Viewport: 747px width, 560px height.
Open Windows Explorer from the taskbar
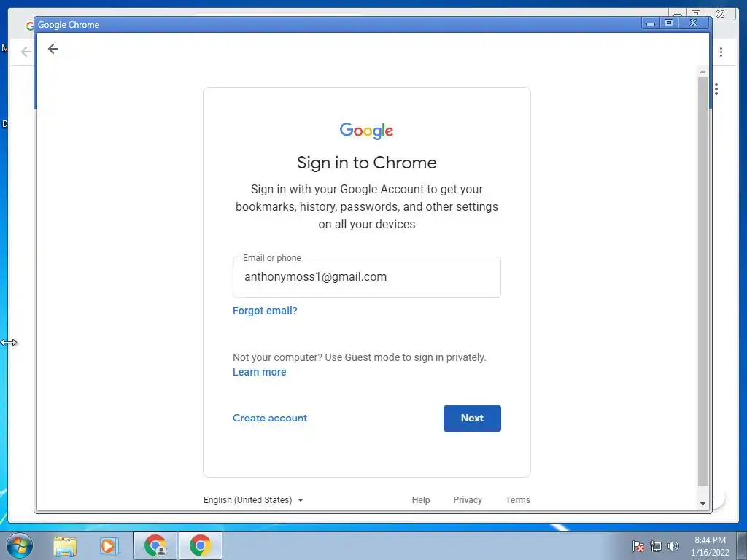pos(65,545)
